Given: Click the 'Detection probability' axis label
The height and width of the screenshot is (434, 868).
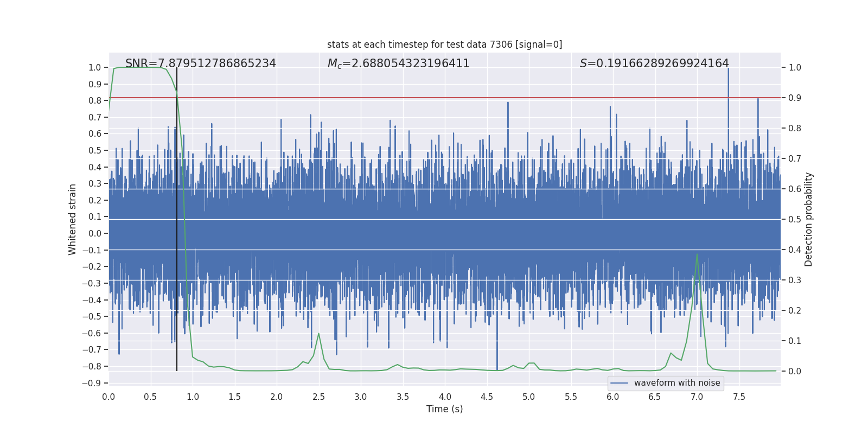Looking at the screenshot, I should pos(808,219).
